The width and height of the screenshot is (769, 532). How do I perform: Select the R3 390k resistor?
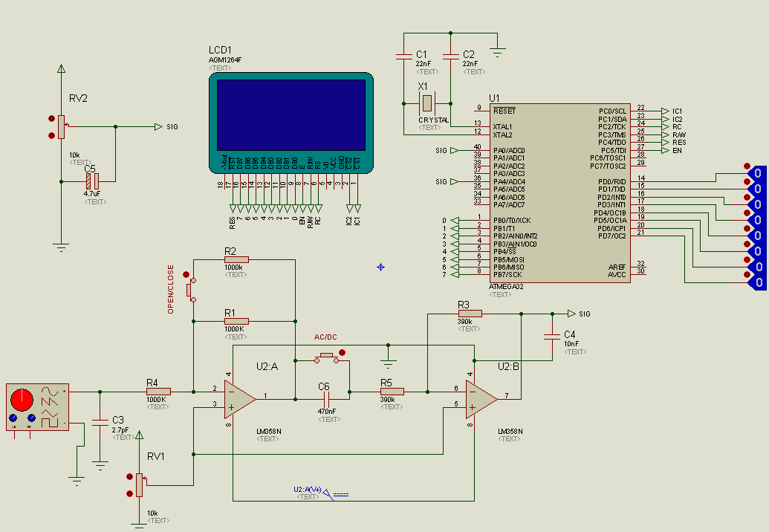point(469,314)
